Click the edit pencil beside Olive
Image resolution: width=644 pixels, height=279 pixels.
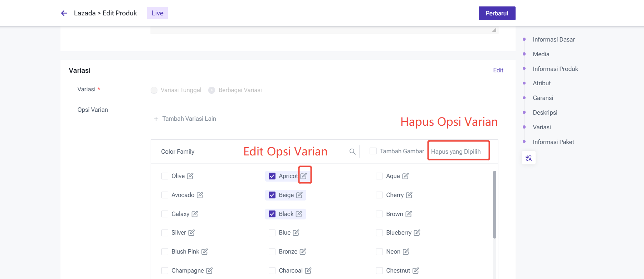(x=190, y=176)
